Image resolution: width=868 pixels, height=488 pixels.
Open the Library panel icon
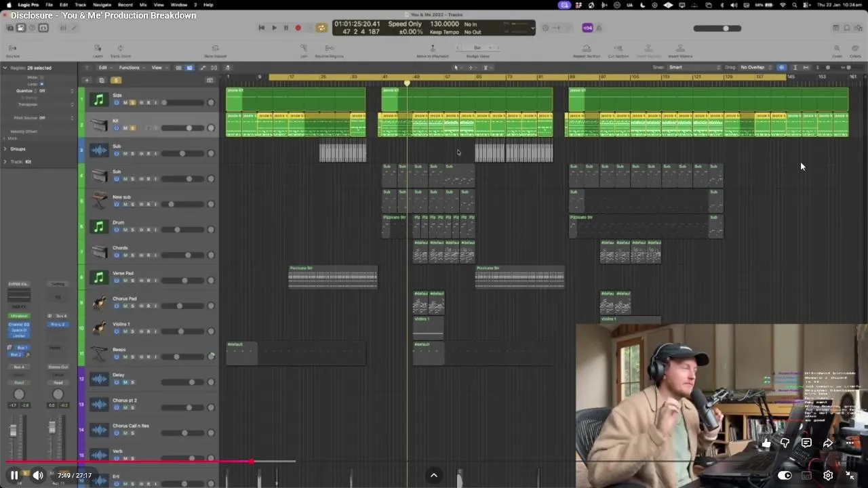[x=9, y=28]
